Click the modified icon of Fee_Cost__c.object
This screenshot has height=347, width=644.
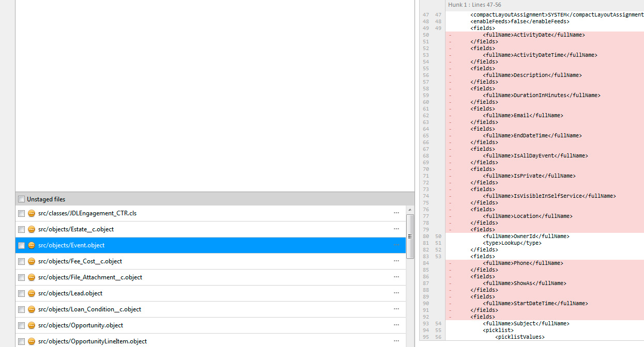coord(32,261)
